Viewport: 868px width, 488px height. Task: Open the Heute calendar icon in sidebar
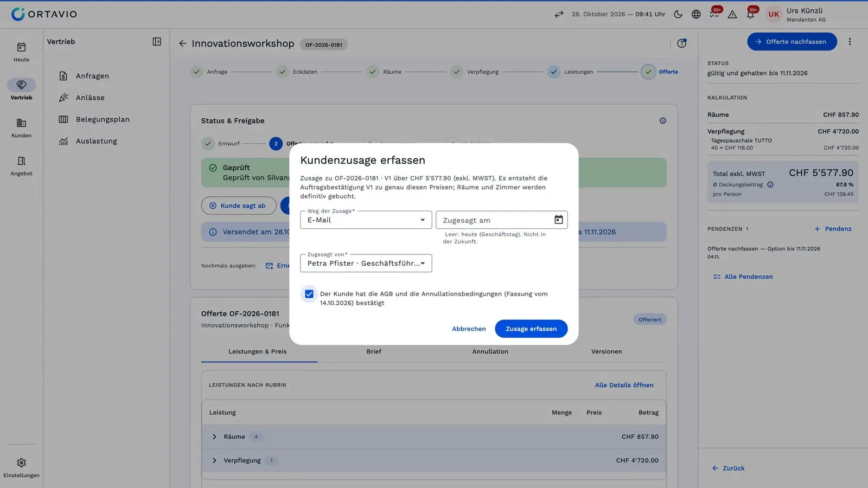point(21,47)
